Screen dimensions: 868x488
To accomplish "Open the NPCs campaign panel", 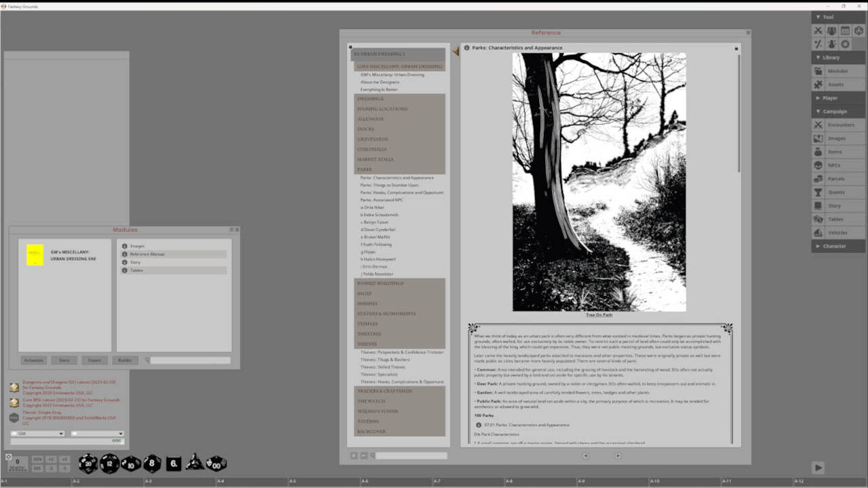I will tap(835, 165).
